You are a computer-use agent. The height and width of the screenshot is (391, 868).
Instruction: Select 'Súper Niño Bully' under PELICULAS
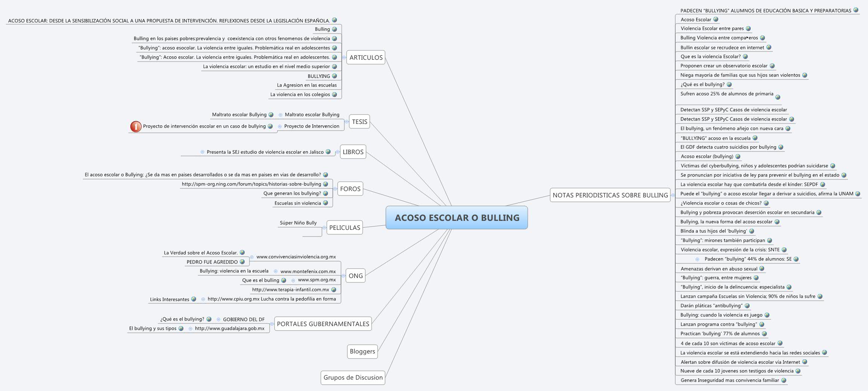[x=298, y=223]
